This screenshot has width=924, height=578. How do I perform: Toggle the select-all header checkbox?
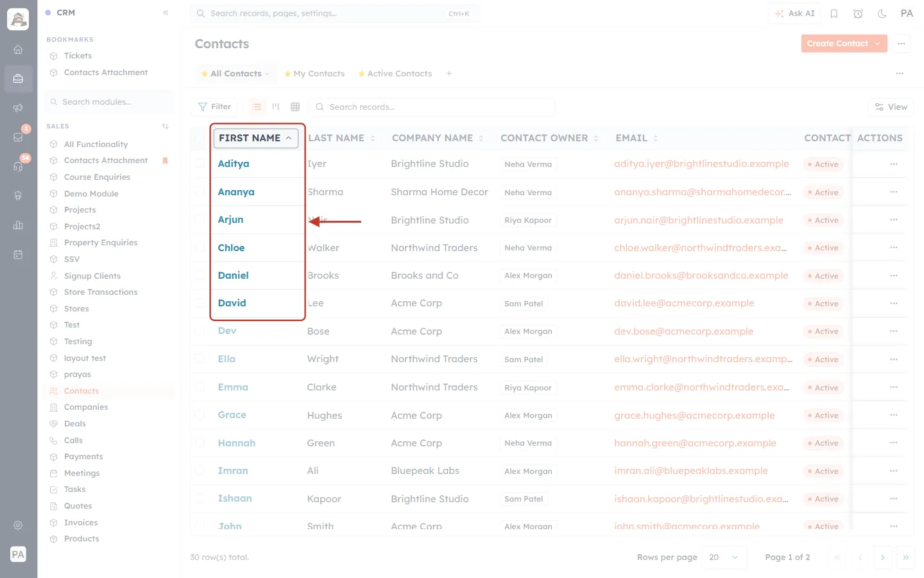tap(200, 138)
